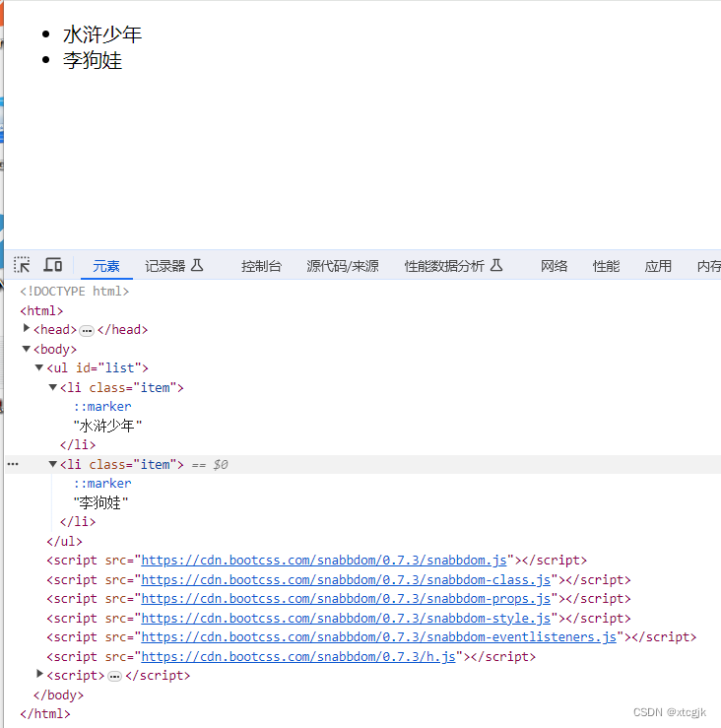The width and height of the screenshot is (721, 728).
Task: Expand the collapsed head ellipsis badge
Action: pyautogui.click(x=87, y=331)
